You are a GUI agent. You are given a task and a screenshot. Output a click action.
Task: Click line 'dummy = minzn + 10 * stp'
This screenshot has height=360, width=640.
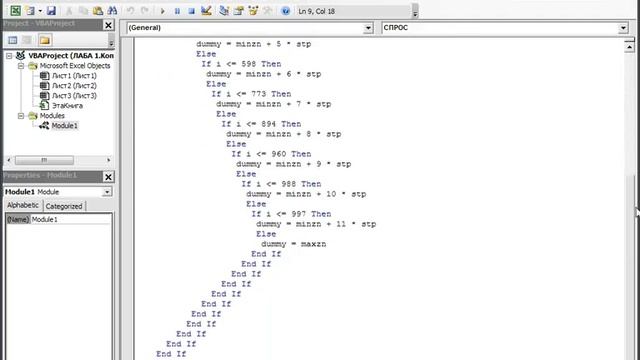306,194
